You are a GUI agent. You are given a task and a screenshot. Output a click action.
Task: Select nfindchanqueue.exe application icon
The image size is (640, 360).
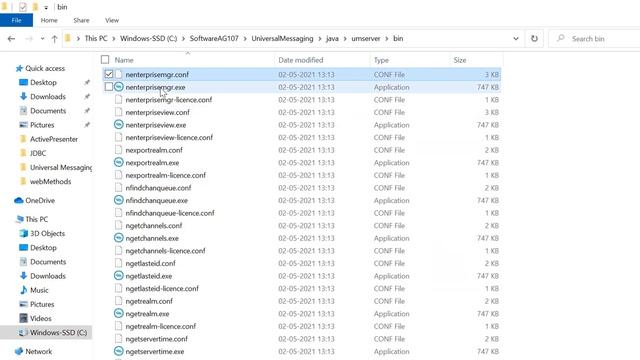pos(118,200)
